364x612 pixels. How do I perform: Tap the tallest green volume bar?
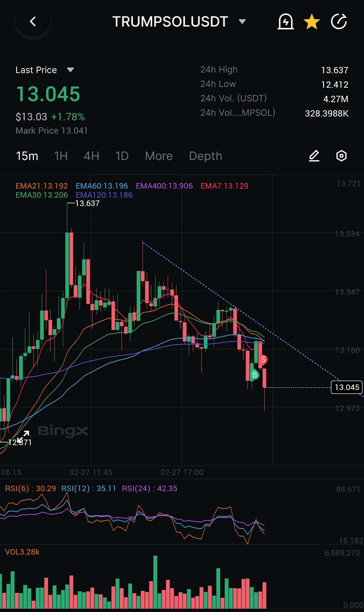coord(155,582)
